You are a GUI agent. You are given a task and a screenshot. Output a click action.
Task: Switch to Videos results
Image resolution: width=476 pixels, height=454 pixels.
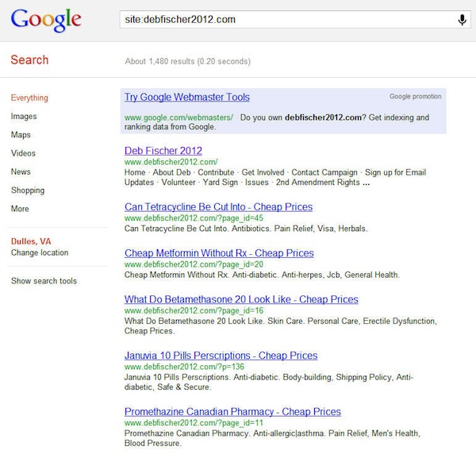coord(23,153)
